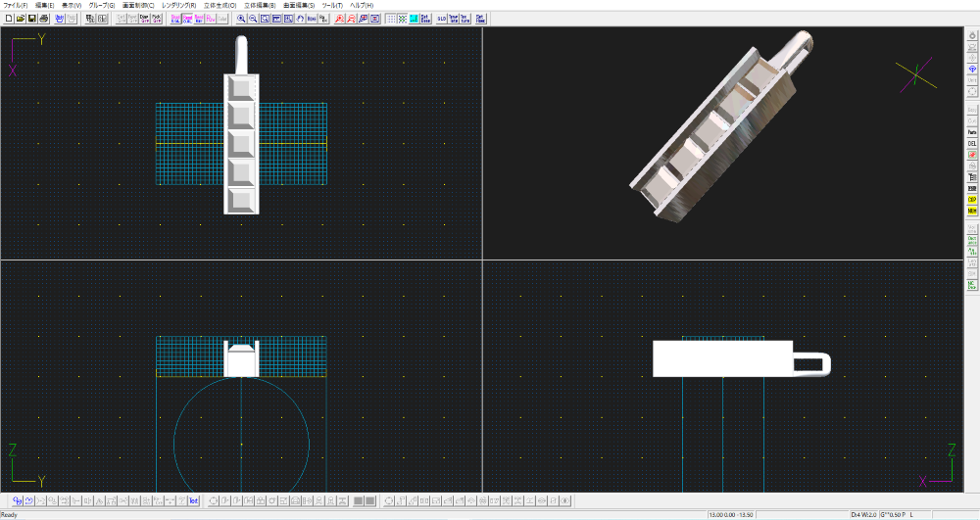This screenshot has width=980, height=520.
Task: Toggle the dotted grid display icon
Action: pyautogui.click(x=391, y=19)
